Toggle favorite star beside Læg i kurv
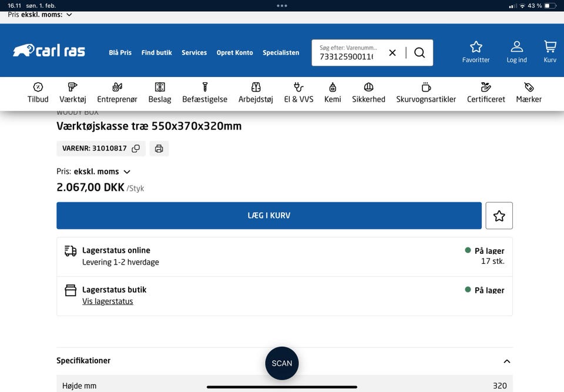 499,216
